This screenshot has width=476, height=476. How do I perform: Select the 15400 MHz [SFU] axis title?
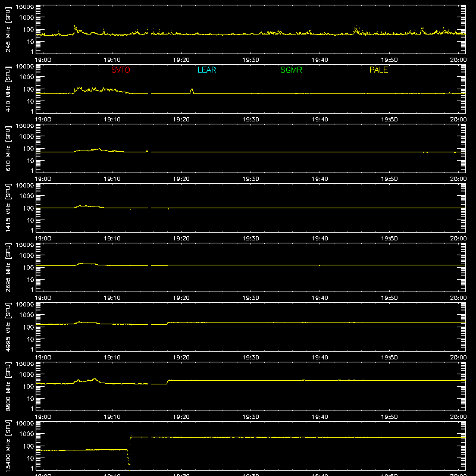(x=8, y=446)
